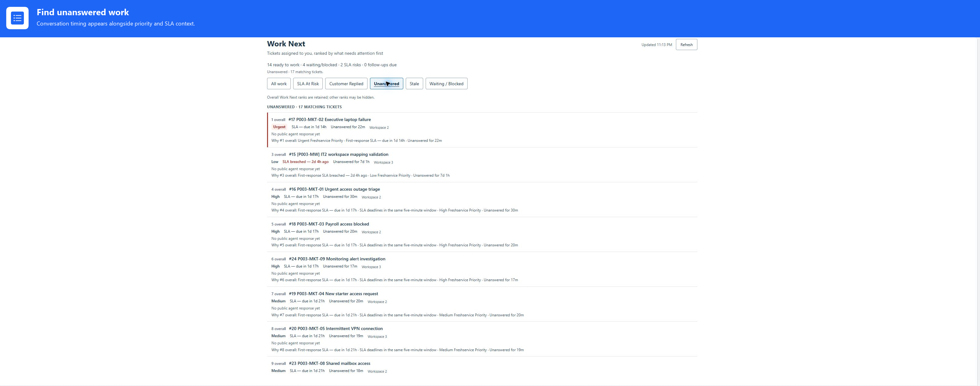Filter by Stale tickets
Viewport: 980px width, 386px height.
pos(414,84)
